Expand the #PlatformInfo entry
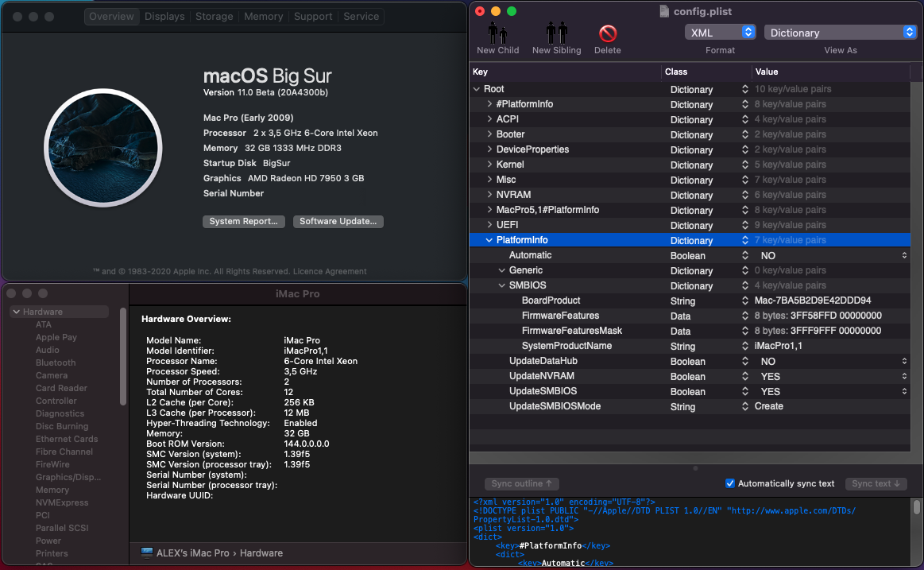 489,103
